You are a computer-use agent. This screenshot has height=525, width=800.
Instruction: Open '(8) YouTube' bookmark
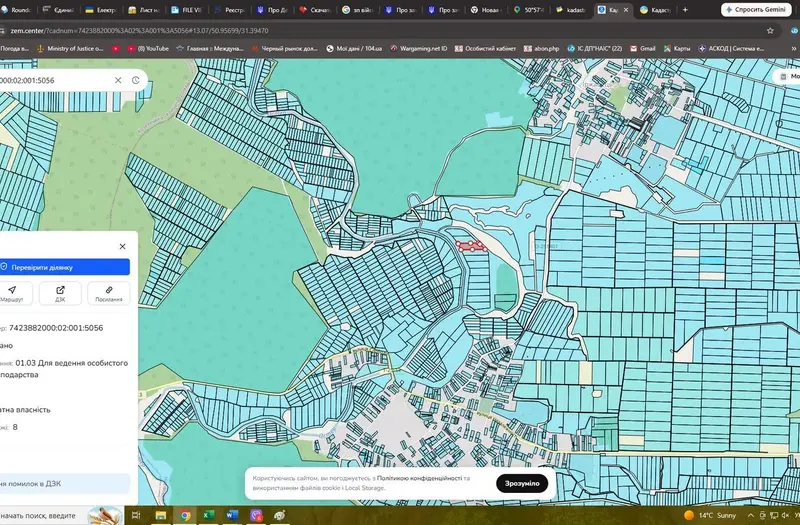tap(148, 48)
